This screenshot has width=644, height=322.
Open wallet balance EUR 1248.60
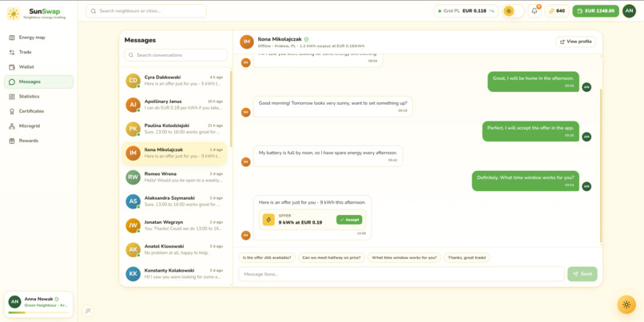595,11
